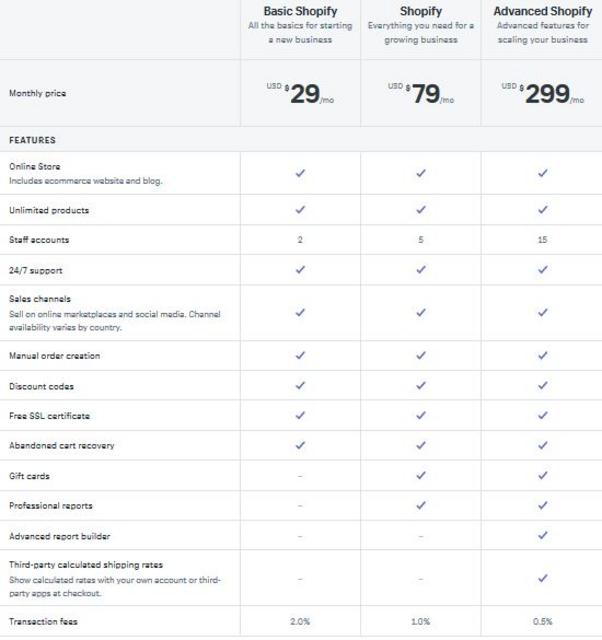This screenshot has height=640, width=602.
Task: Click the 15 staff accounts value
Action: pos(542,240)
